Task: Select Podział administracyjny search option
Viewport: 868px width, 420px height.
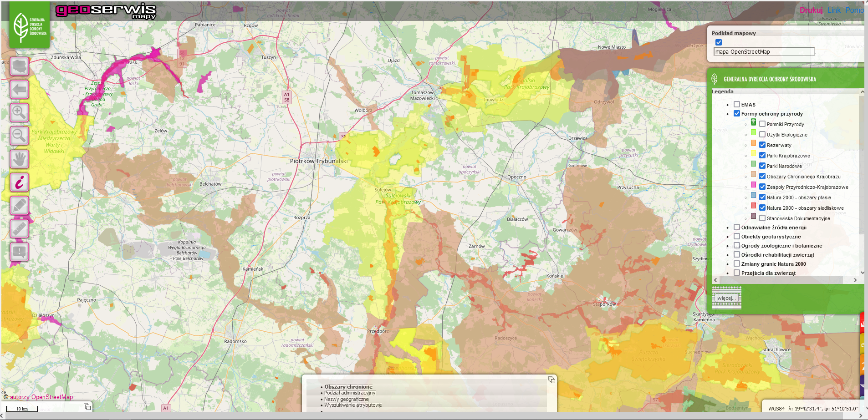Action: click(x=350, y=393)
